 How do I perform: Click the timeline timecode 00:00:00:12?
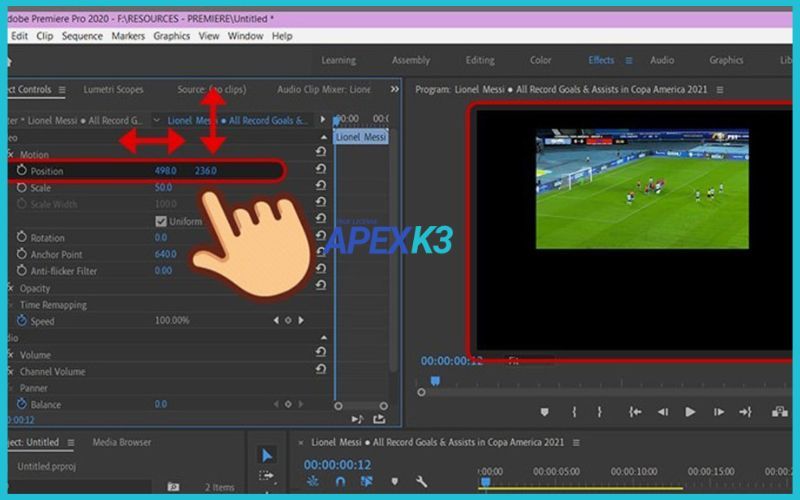[337, 465]
